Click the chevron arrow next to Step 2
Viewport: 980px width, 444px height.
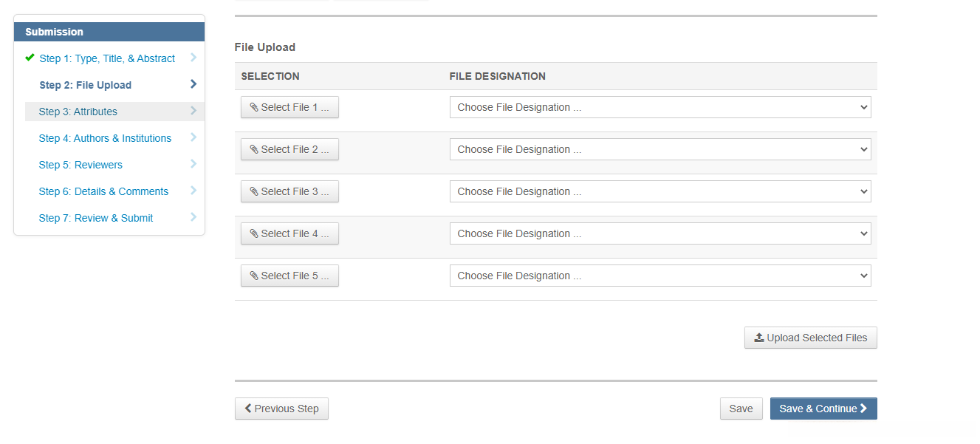tap(193, 84)
